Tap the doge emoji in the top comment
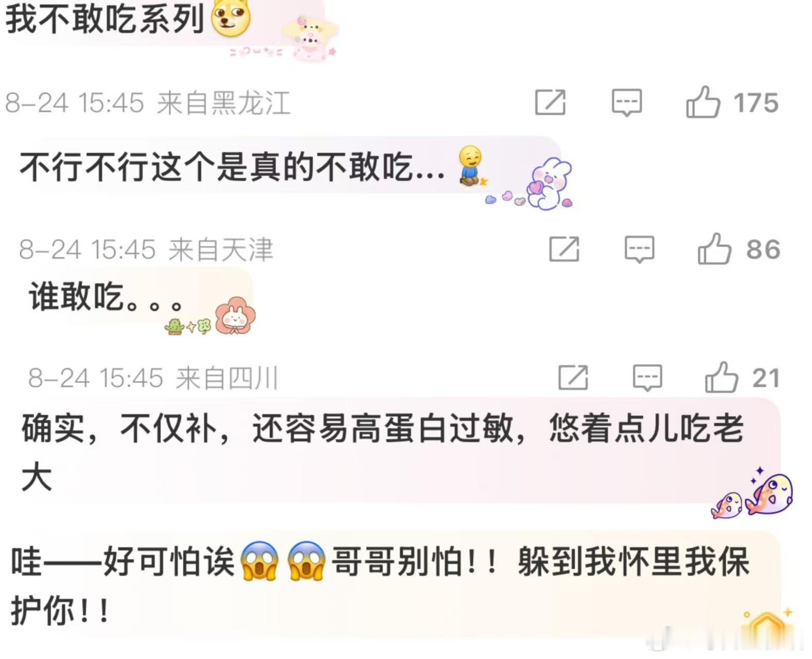812x659 pixels. pos(231,19)
